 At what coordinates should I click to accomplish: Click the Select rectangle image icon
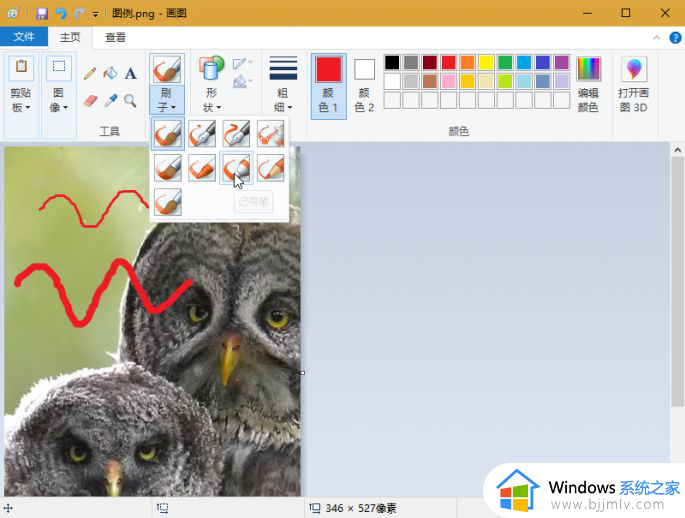click(x=59, y=69)
